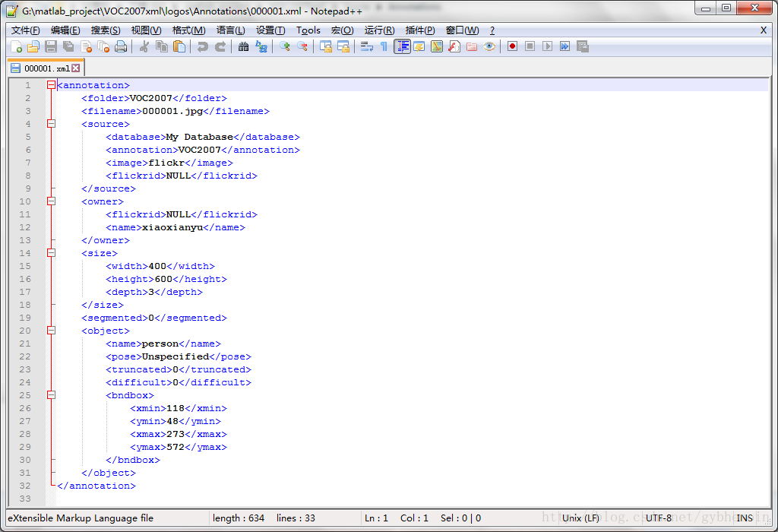Toggle synchronized horizontal scrolling icon
778x532 pixels.
(343, 46)
